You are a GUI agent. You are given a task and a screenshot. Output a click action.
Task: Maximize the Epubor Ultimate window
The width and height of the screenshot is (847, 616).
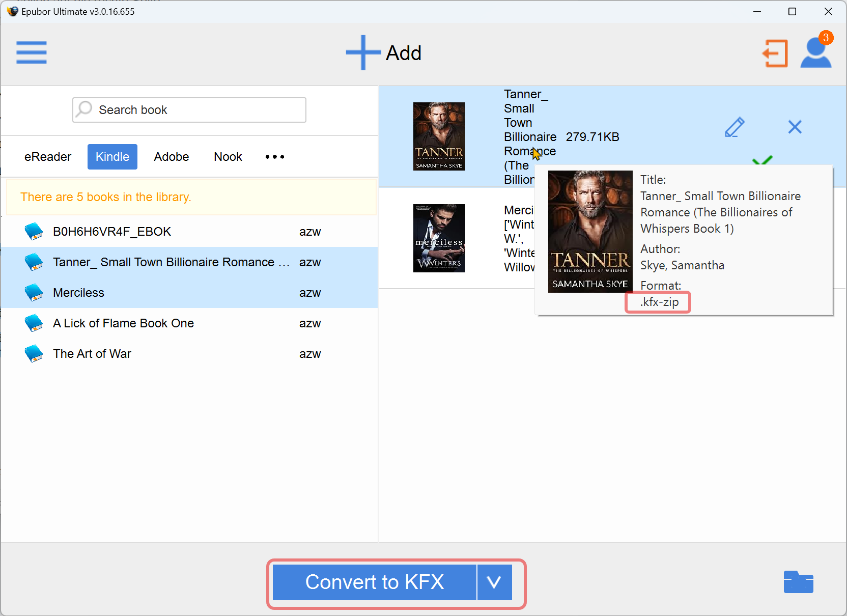click(x=793, y=11)
